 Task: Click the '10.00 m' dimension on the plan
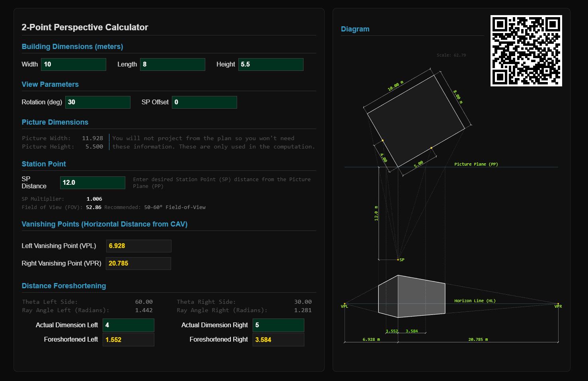coord(395,86)
